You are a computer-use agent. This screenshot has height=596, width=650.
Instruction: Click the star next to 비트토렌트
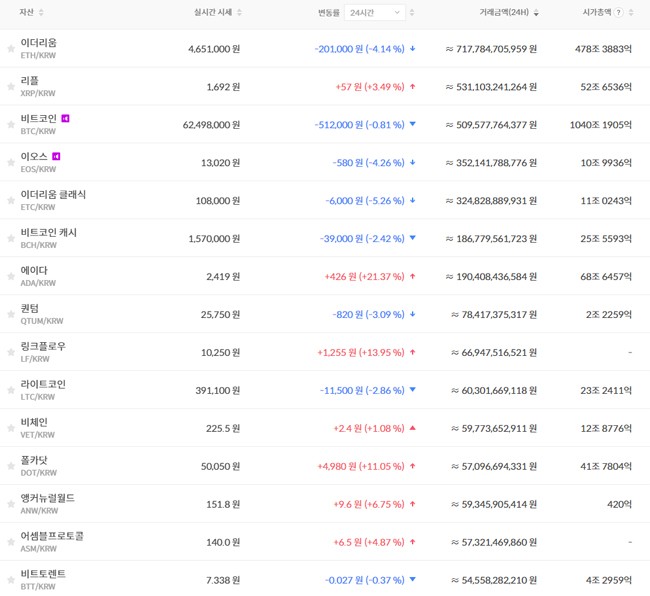click(11, 580)
